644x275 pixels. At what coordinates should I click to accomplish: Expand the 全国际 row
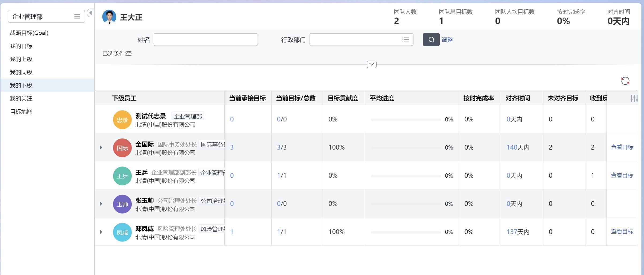tap(101, 147)
